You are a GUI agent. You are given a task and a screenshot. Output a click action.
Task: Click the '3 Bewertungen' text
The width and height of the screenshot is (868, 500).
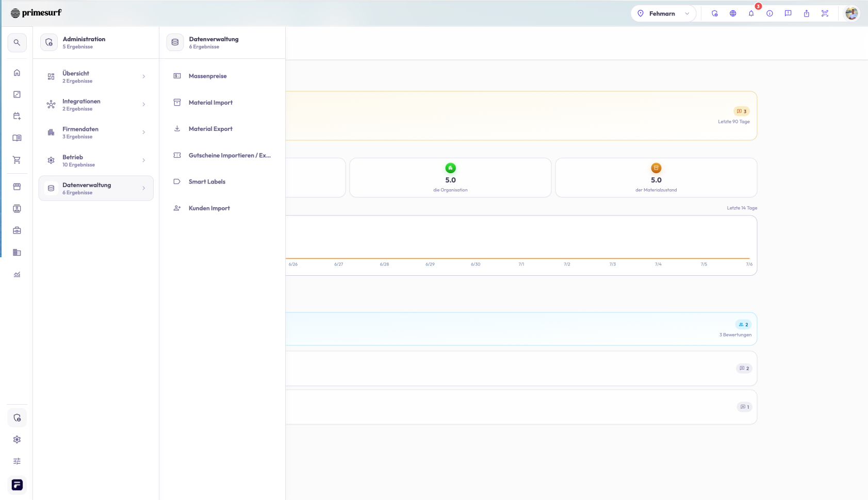[735, 335]
